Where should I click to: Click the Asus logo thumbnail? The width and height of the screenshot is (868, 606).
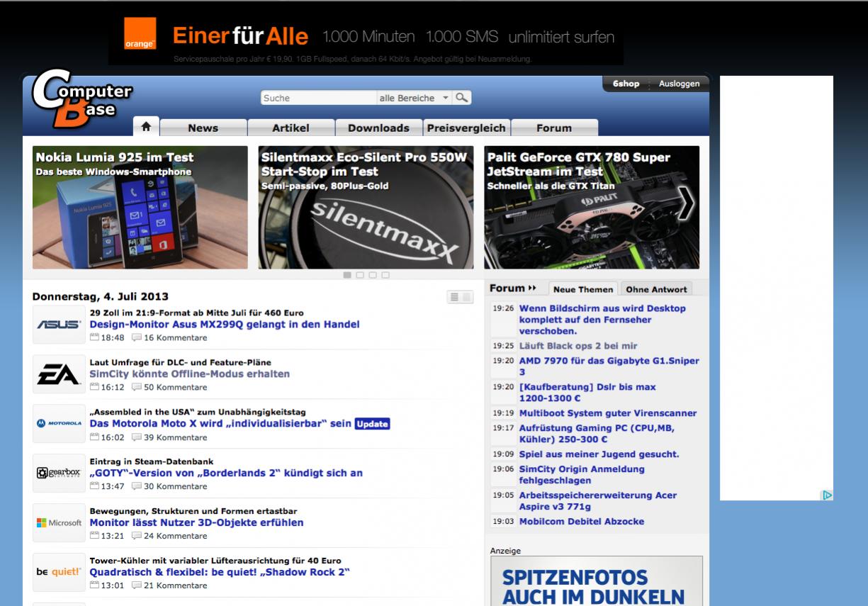tap(58, 325)
